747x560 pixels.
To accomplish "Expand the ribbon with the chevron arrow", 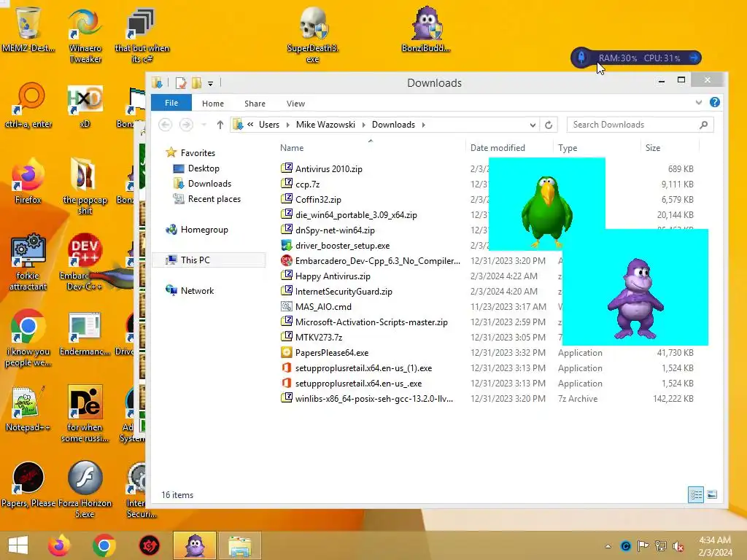I will tap(699, 102).
